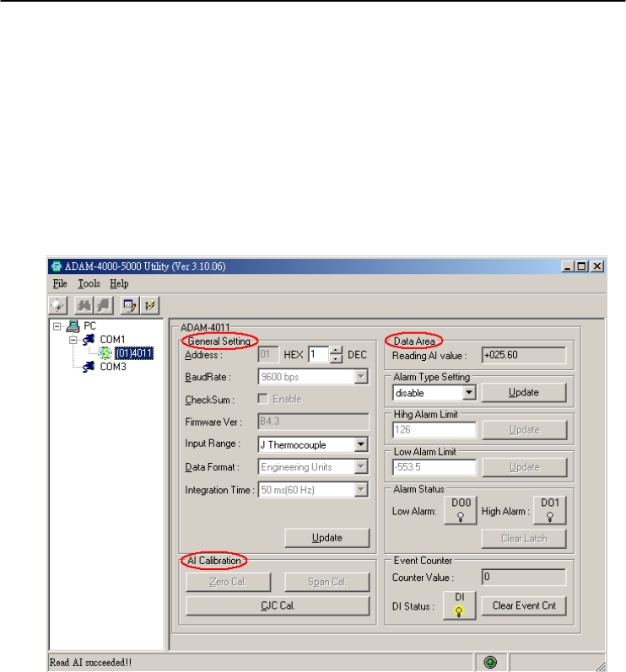Open the Input Range dropdown
This screenshot has width=626, height=672.
pos(361,444)
